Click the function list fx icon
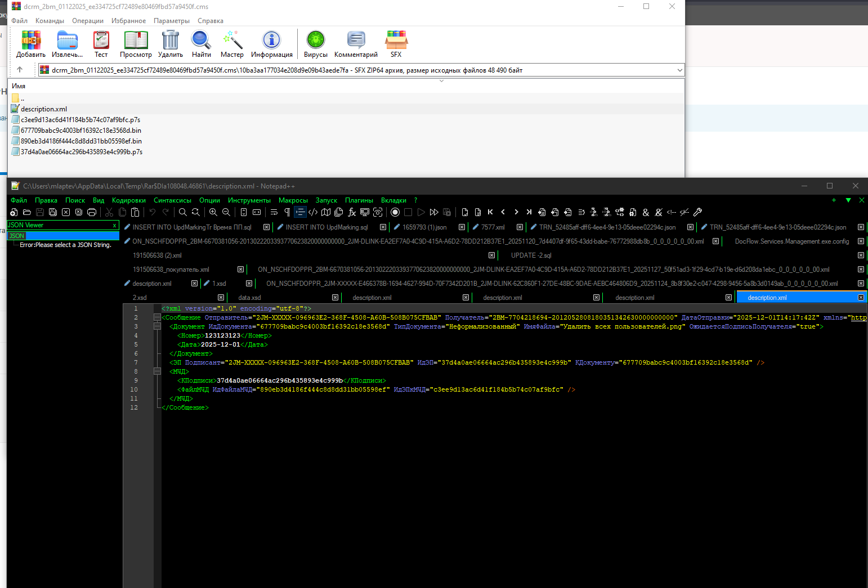Viewport: 868px width, 588px height. [352, 212]
